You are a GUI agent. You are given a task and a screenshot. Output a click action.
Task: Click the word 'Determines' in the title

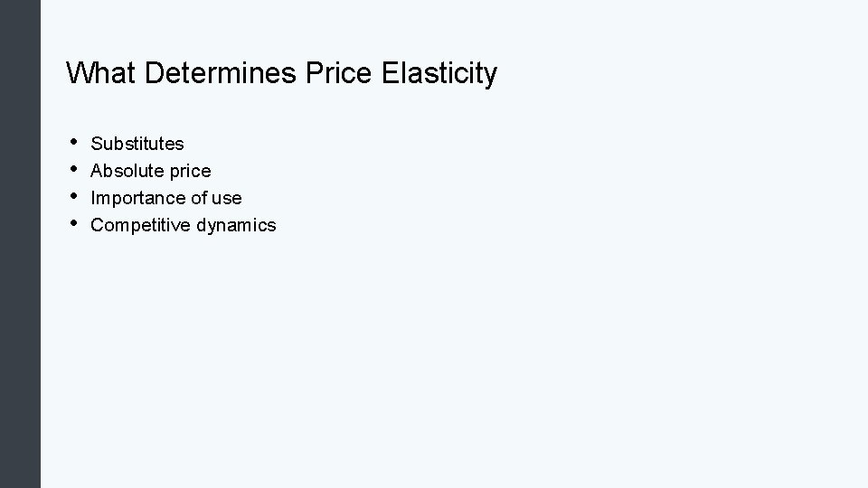[x=221, y=72]
